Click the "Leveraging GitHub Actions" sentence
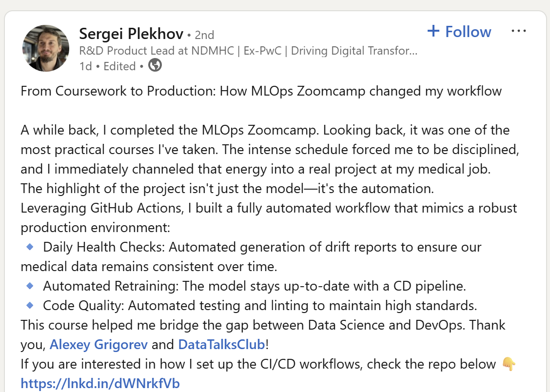This screenshot has height=392, width=550. point(269,209)
